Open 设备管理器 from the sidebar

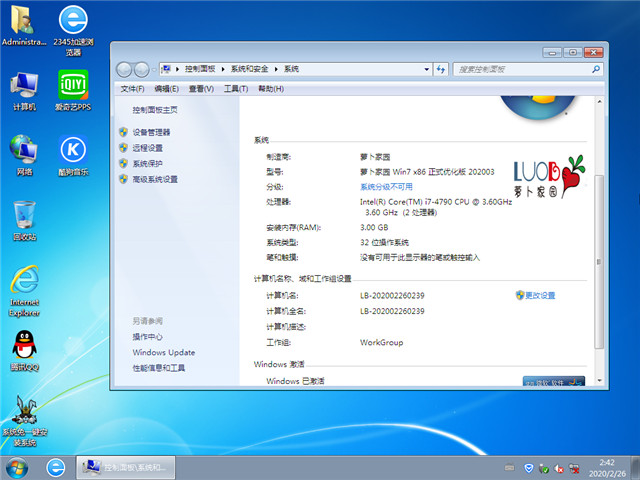(151, 132)
